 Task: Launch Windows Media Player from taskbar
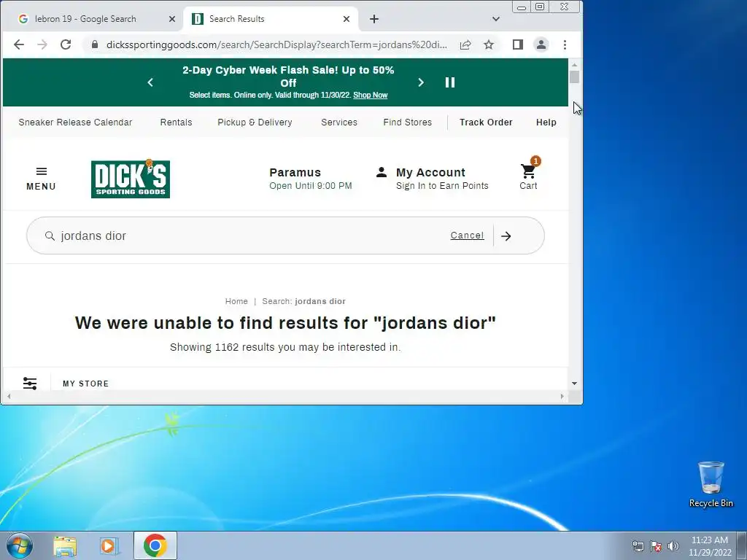tap(109, 545)
